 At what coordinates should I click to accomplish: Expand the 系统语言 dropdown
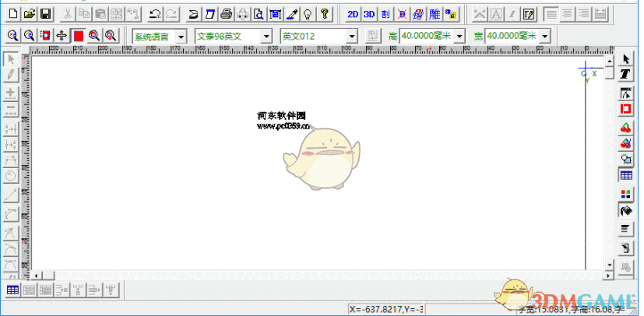pos(181,36)
